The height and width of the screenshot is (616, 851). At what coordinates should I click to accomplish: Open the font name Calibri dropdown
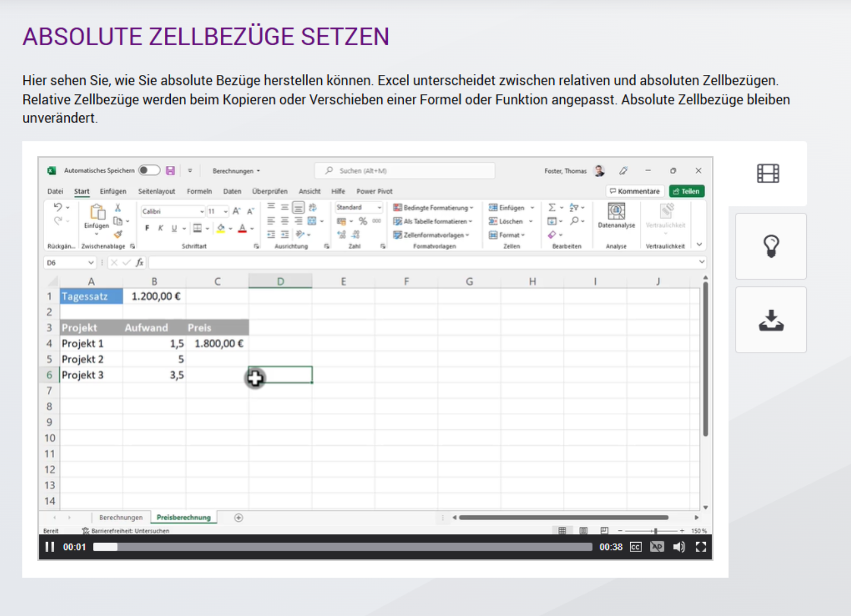[x=202, y=212]
